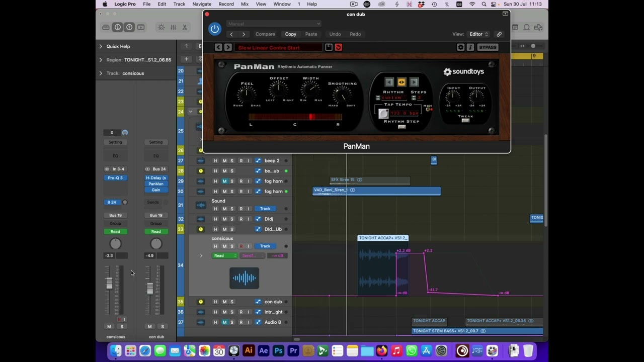The height and width of the screenshot is (362, 644).
Task: Open the Mix menu
Action: point(245,4)
